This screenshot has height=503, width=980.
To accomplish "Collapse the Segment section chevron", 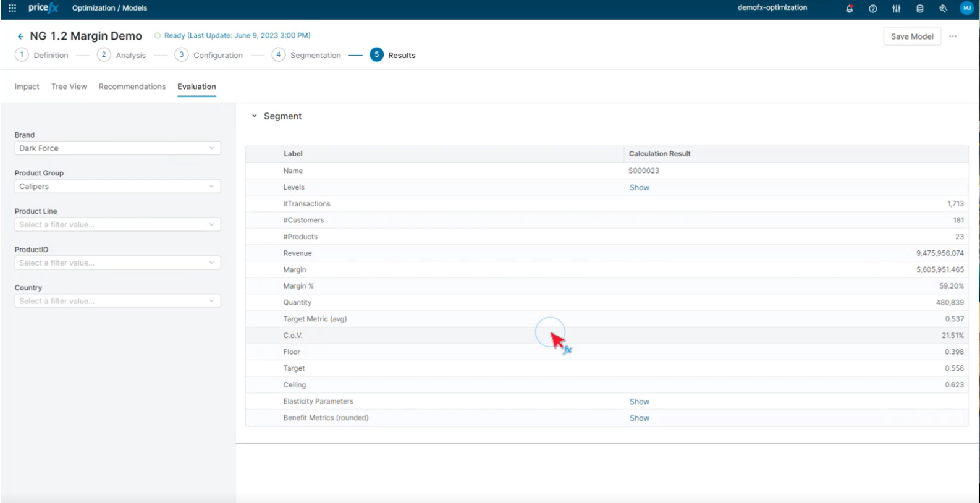I will pos(254,116).
